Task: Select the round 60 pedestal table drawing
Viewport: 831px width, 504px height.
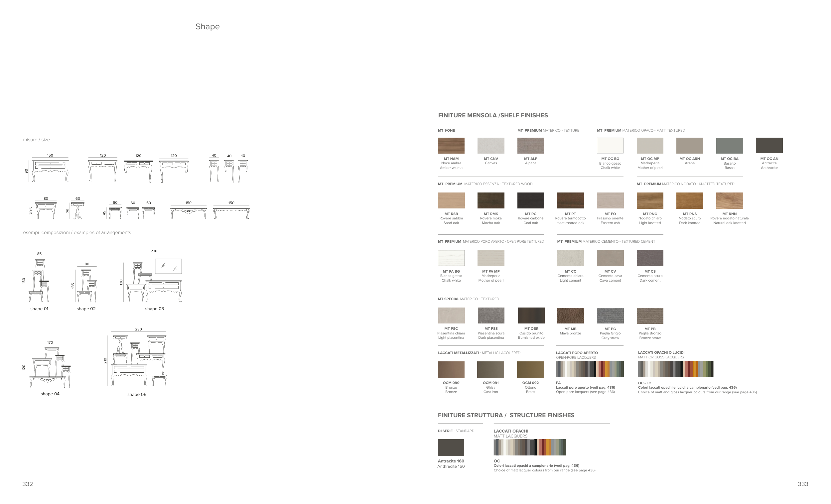Action: tap(77, 210)
